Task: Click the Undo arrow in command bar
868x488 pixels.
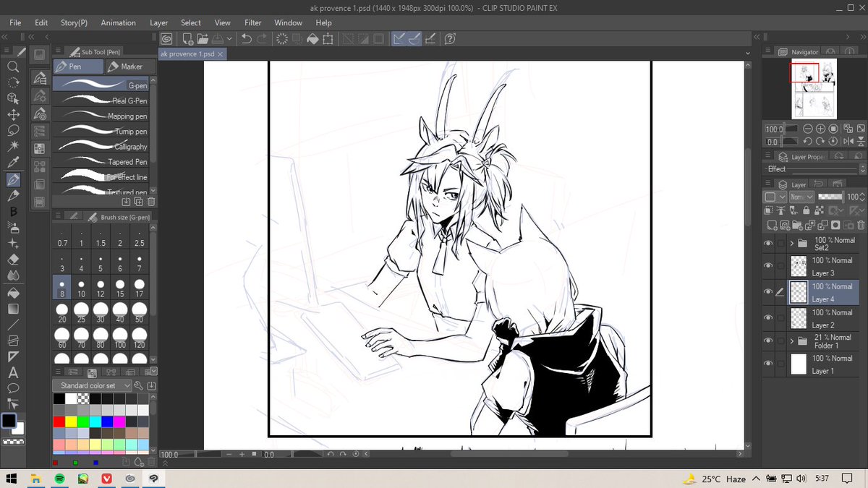Action: [247, 39]
